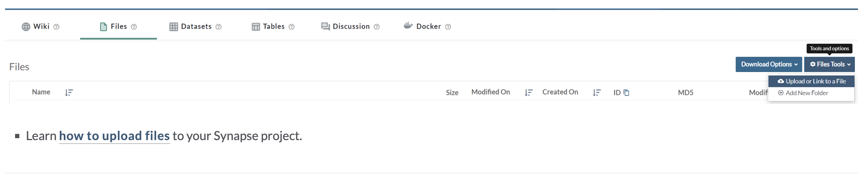
Task: Click the help icon next to Discussion
Action: (376, 27)
